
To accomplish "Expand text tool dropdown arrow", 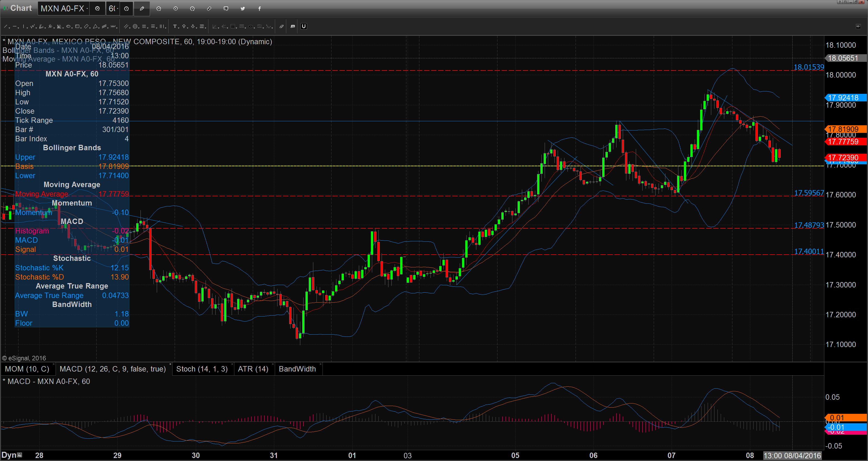I will [x=178, y=28].
